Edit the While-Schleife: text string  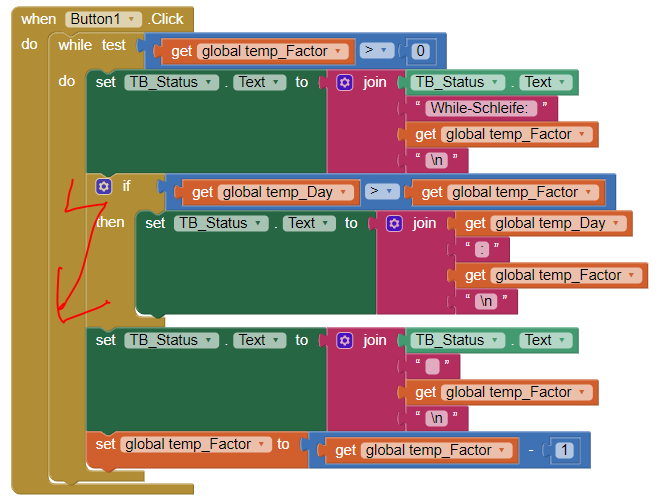(x=484, y=108)
